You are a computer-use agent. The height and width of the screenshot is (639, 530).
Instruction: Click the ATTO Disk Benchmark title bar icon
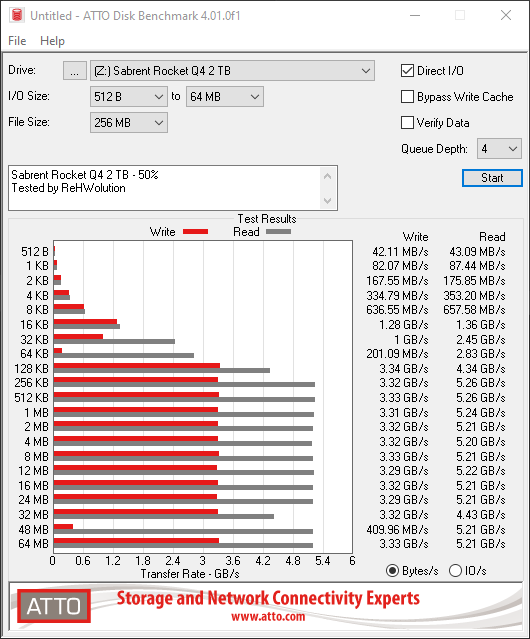tap(17, 15)
